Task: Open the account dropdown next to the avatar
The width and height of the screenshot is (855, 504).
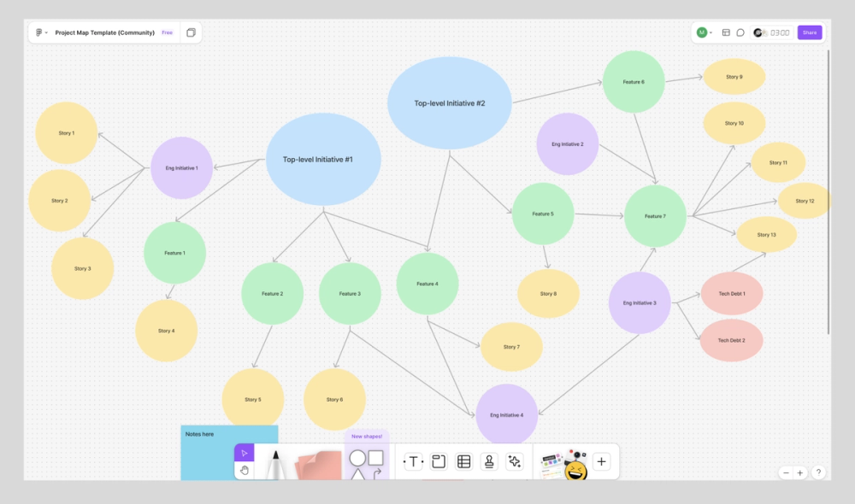Action: [x=711, y=32]
